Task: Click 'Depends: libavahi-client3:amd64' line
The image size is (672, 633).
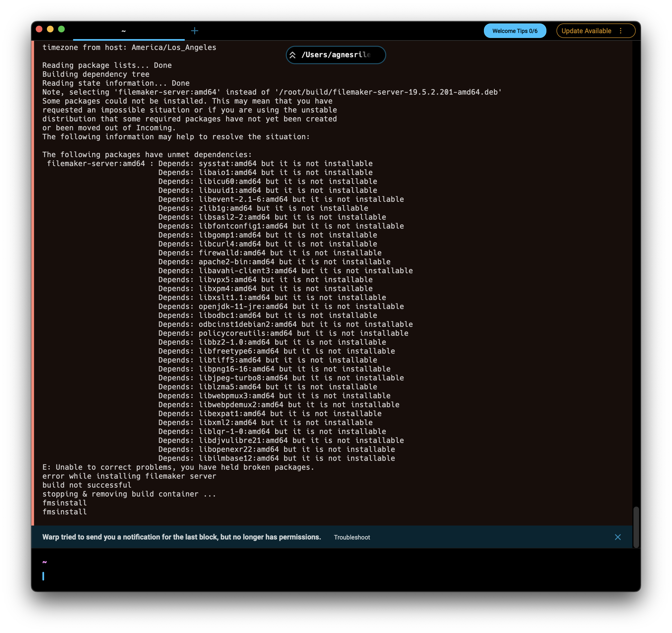Action: point(285,270)
